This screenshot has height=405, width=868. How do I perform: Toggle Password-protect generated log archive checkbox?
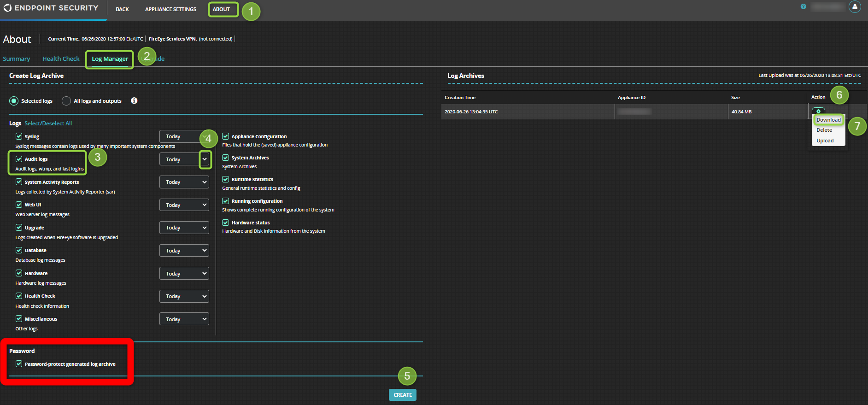click(19, 364)
